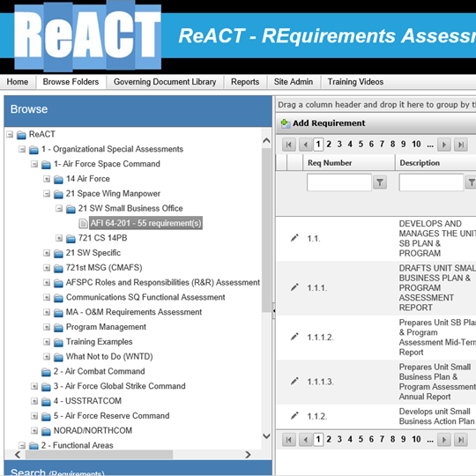Collapse 21 Space Wing Manpower node
This screenshot has width=476, height=476.
47,193
